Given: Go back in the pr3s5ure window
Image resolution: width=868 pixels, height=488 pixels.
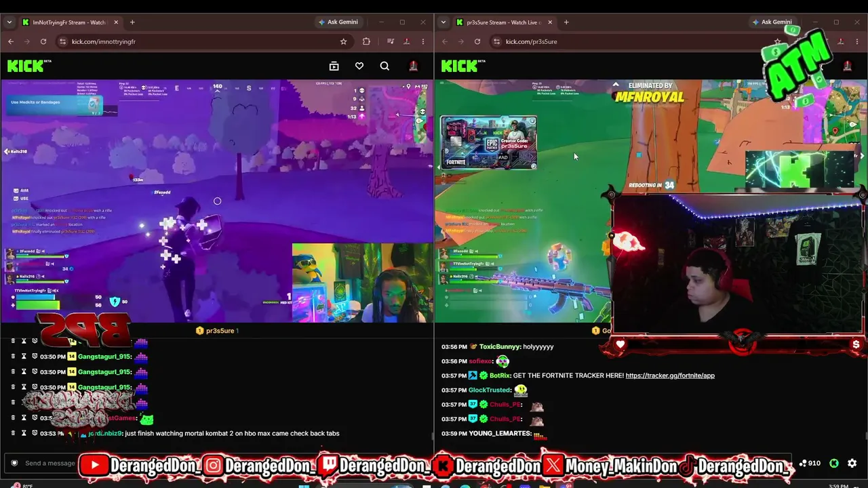Looking at the screenshot, I should pos(445,41).
